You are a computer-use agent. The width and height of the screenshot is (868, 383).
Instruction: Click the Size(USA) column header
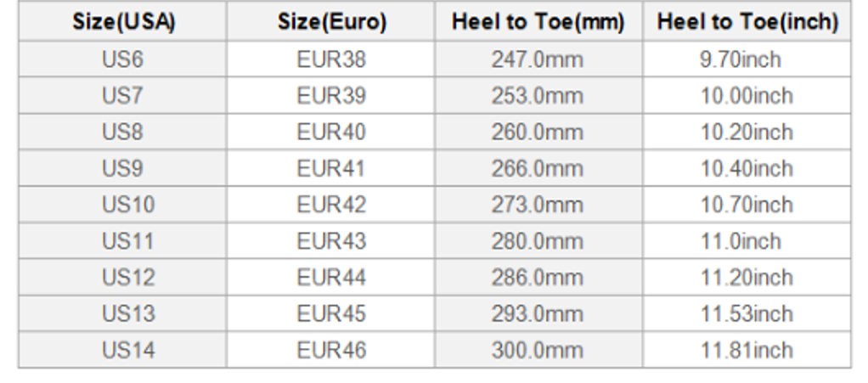click(122, 22)
